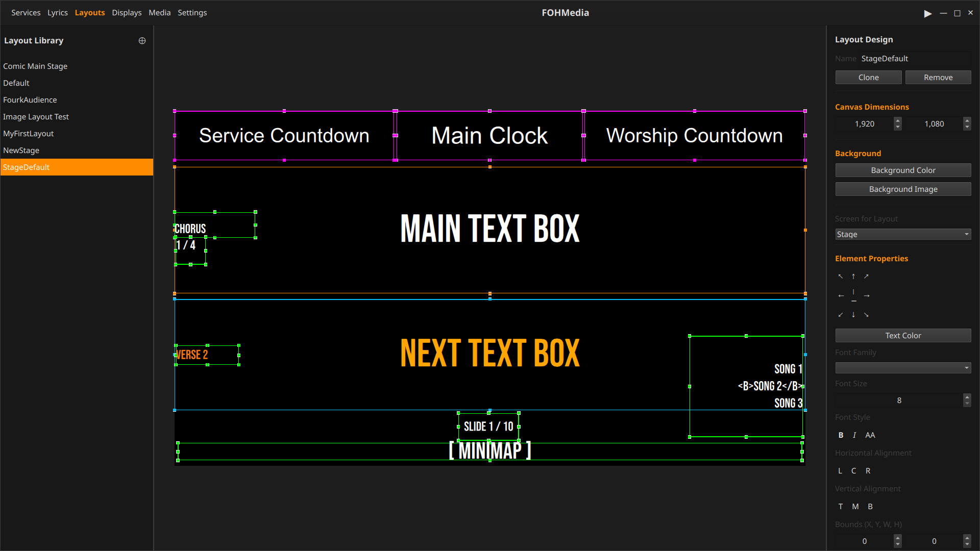Select the Default layout
Viewport: 980px width, 551px height.
click(x=77, y=83)
